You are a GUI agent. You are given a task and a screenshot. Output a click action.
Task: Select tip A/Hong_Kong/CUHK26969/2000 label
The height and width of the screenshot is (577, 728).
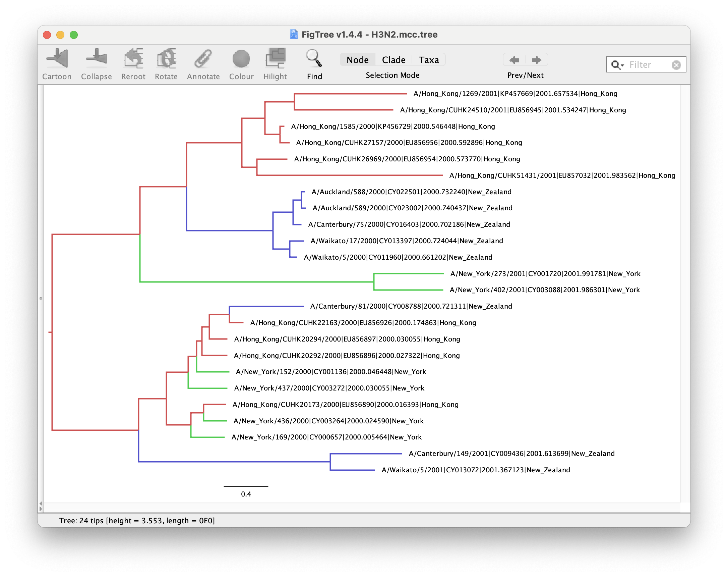coord(407,159)
